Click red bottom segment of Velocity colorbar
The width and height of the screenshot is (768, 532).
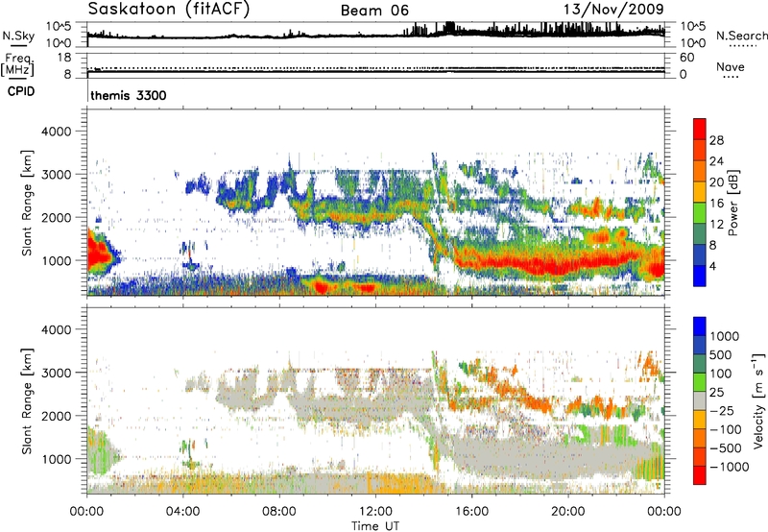(x=700, y=475)
